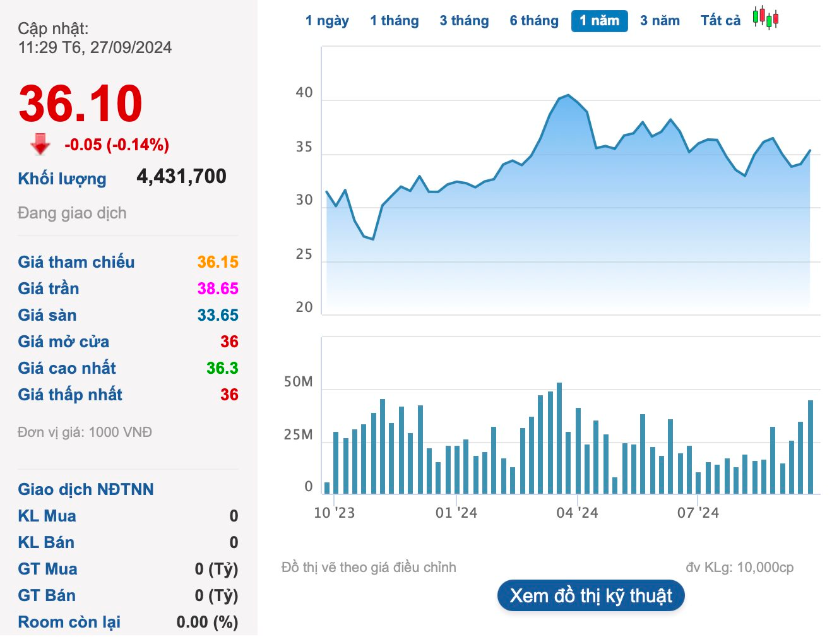This screenshot has height=644, width=832.
Task: Click the 'Giá trần' label
Action: click(49, 289)
